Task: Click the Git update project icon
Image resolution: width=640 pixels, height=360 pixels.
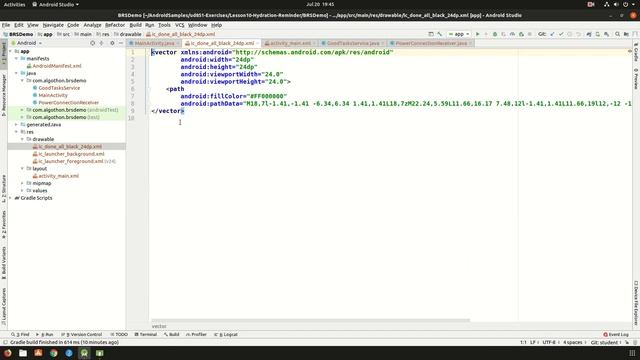Action: 552,34
